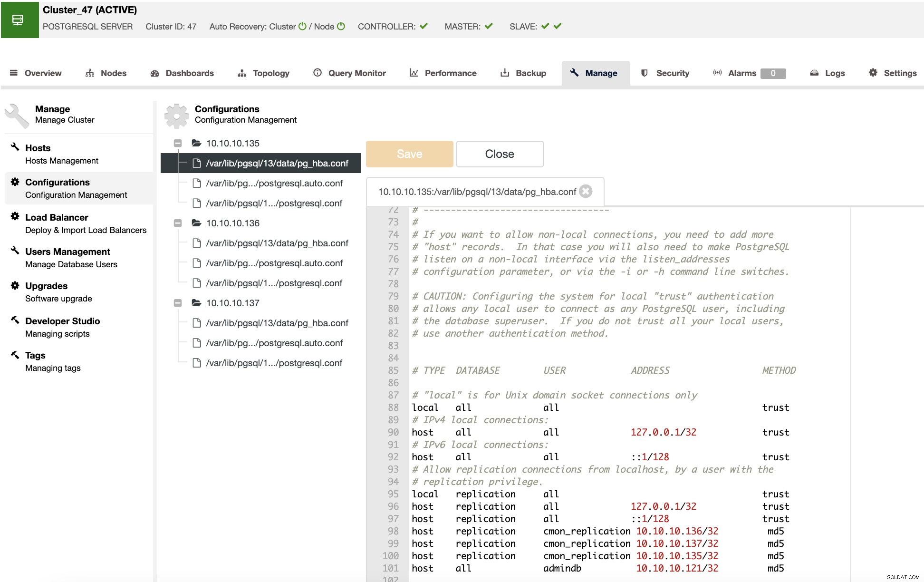Viewport: 924px width, 582px height.
Task: Open Users Management section
Action: click(79, 258)
